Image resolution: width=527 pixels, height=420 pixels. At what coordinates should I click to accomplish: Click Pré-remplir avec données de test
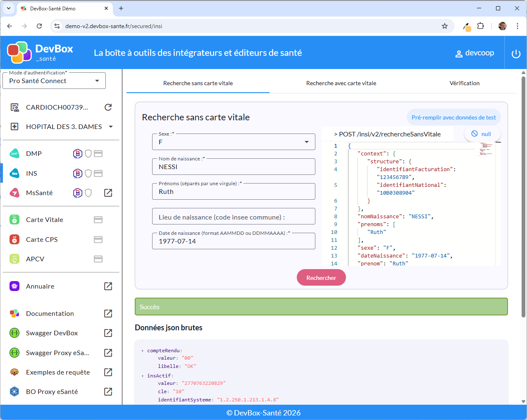[x=453, y=117]
